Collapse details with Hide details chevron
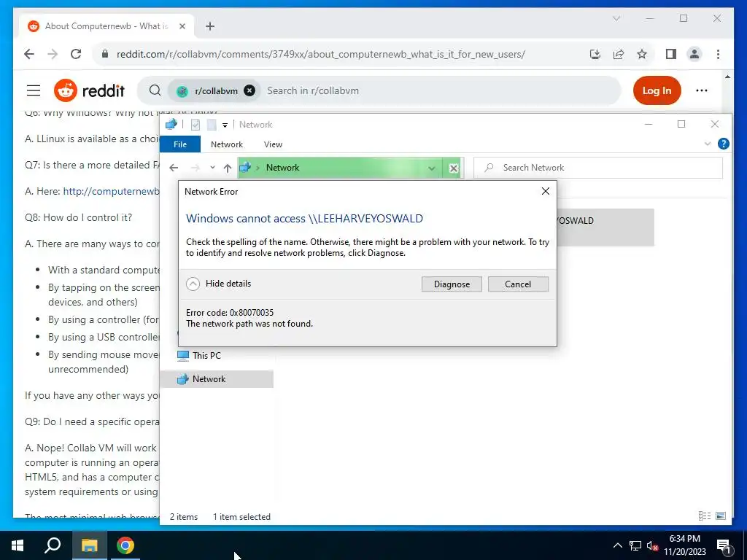 [x=193, y=284]
